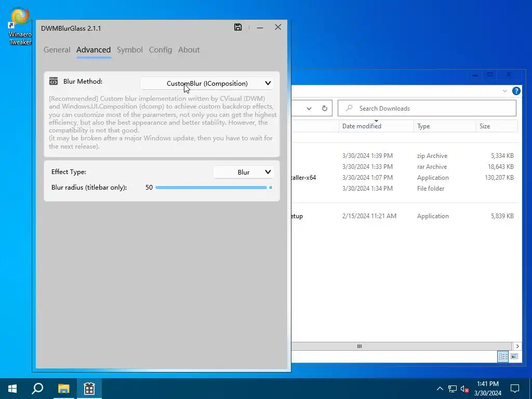Open Winaero Tweaker desktop shortcut
The width and height of the screenshot is (532, 399).
click(x=20, y=26)
